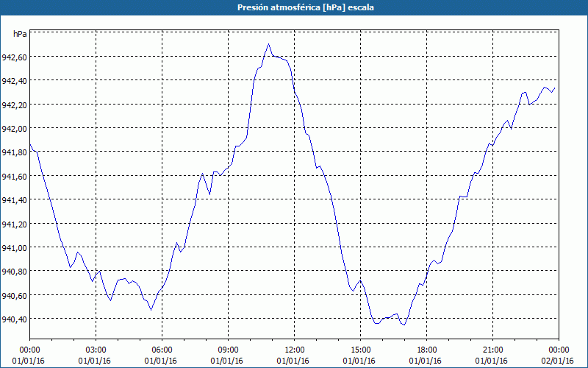
Task: Click the 21:00 time axis label
Action: (492, 350)
